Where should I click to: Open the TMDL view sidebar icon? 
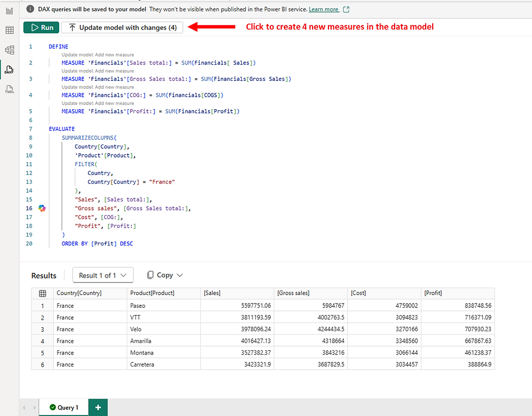click(10, 89)
